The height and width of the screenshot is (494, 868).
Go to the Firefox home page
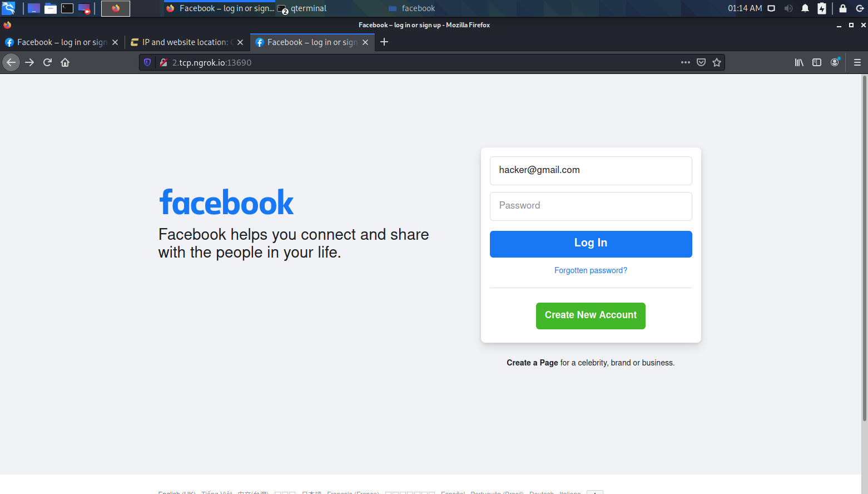pyautogui.click(x=65, y=62)
